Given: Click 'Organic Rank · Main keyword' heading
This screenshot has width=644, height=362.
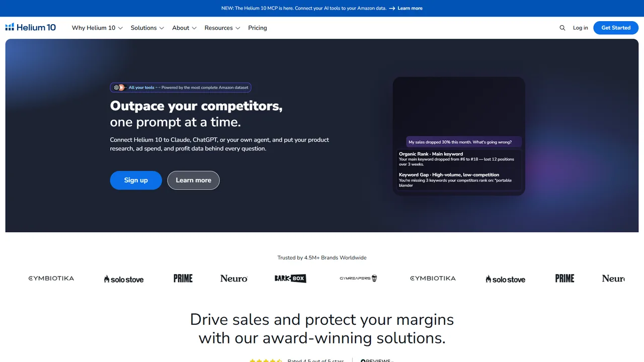Looking at the screenshot, I should pos(431,154).
